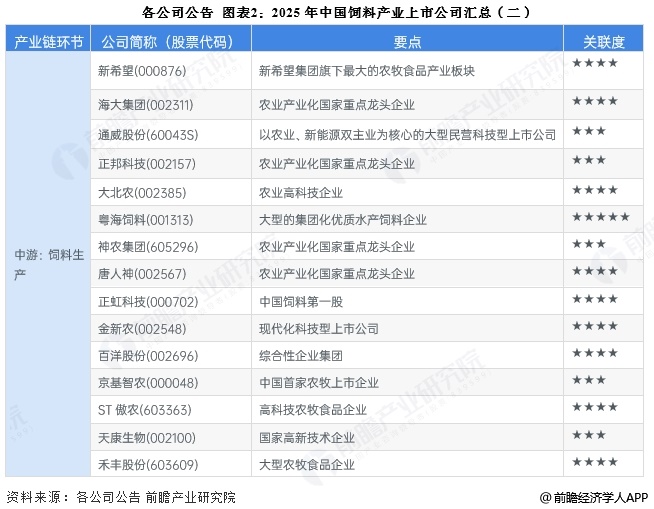The height and width of the screenshot is (509, 654).
Task: Click the star rating for 天康生物
Action: [589, 435]
